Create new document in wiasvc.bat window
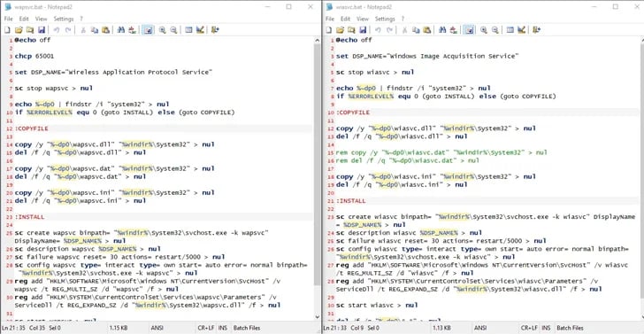644x334 pixels. click(329, 29)
